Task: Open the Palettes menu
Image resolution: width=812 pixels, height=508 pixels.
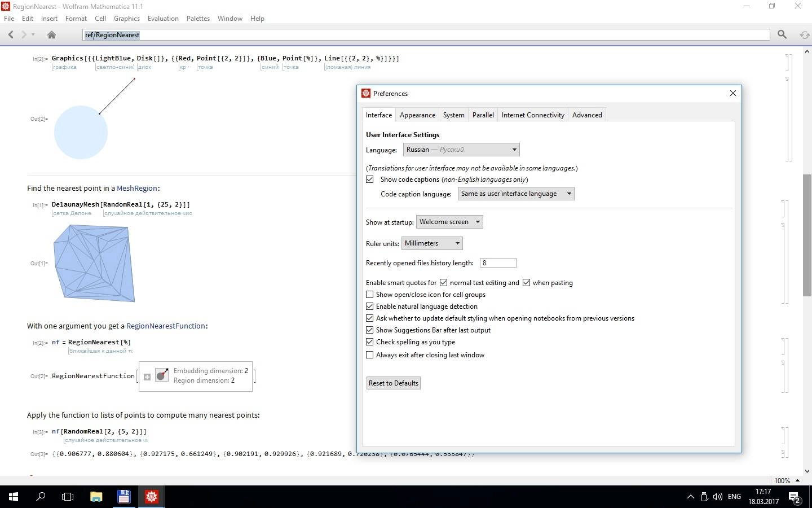Action: (x=198, y=18)
